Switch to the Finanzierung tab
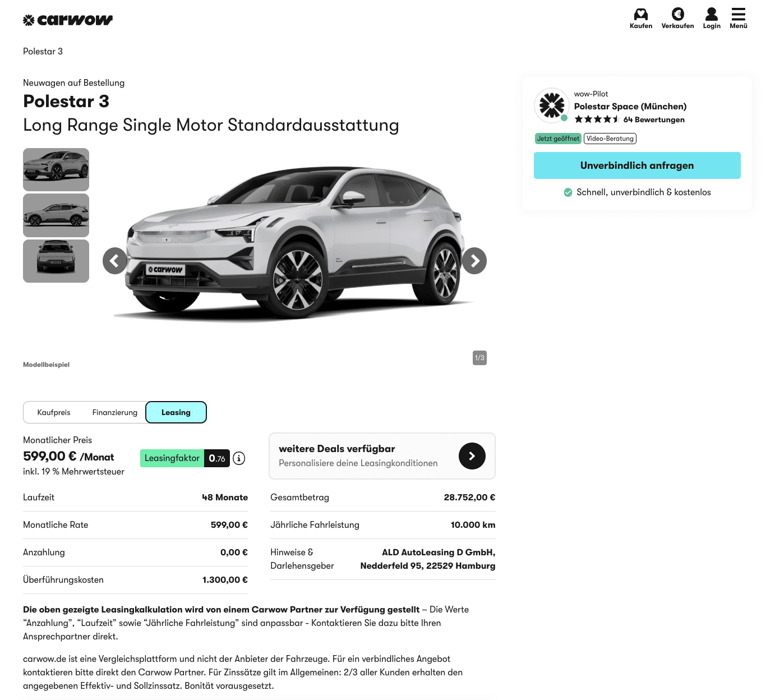The image size is (775, 700). click(115, 412)
